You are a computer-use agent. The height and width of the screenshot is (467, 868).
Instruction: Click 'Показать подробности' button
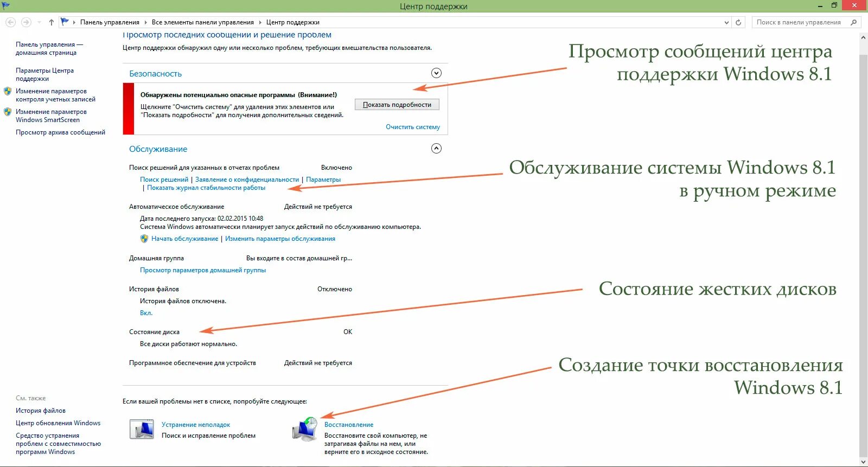(397, 105)
